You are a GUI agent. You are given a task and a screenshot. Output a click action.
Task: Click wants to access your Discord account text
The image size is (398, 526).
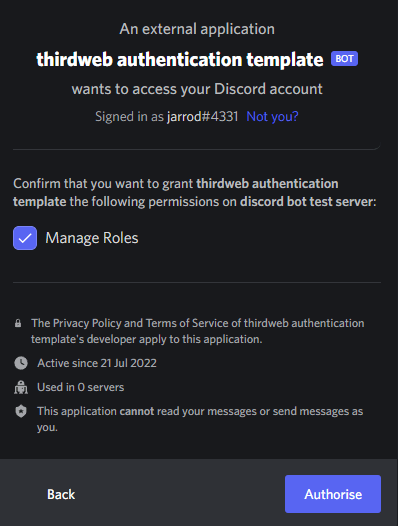coord(197,89)
